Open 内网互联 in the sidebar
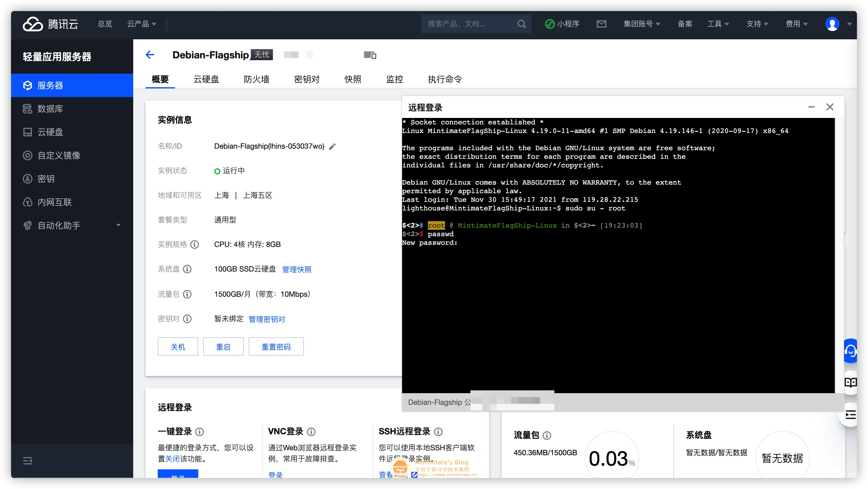The height and width of the screenshot is (489, 868). 72,202
